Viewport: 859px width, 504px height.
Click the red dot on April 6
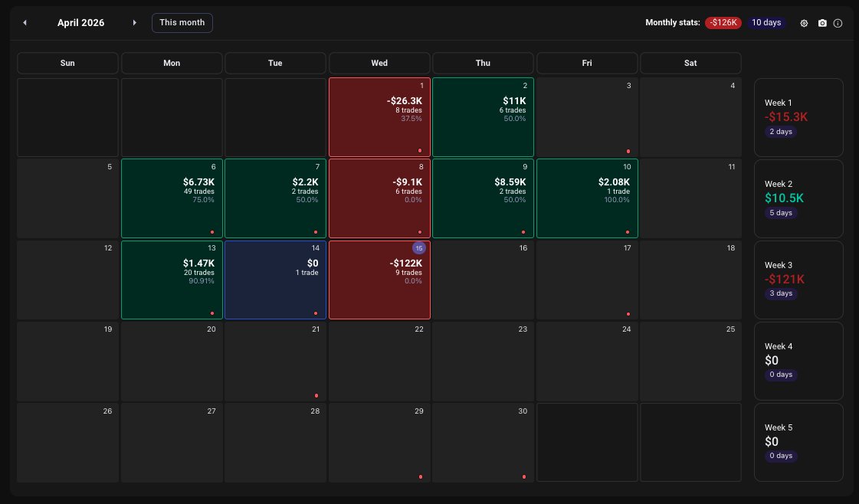pyautogui.click(x=212, y=232)
